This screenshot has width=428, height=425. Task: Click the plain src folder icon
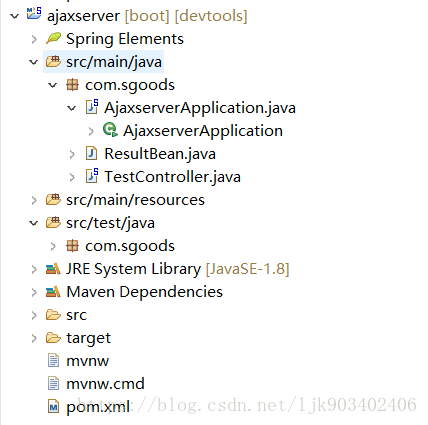pos(53,315)
